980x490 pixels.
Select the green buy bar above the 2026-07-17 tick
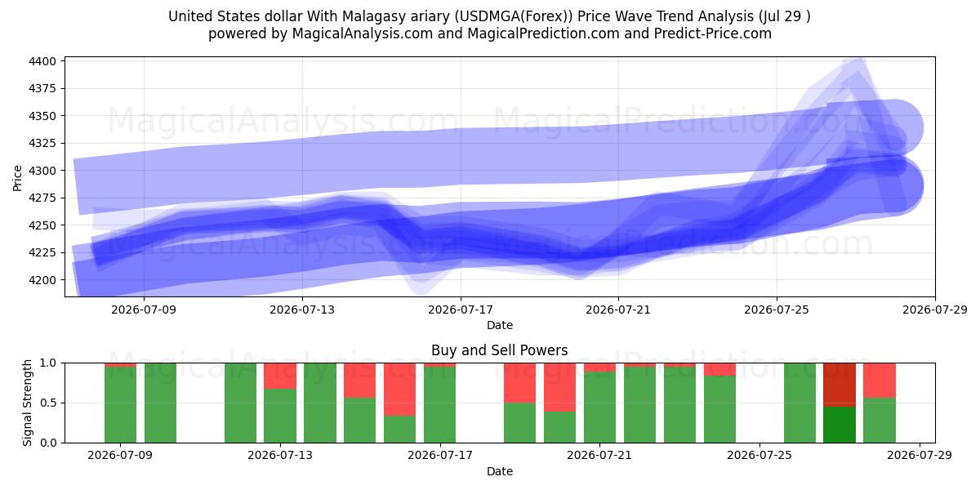pyautogui.click(x=440, y=405)
